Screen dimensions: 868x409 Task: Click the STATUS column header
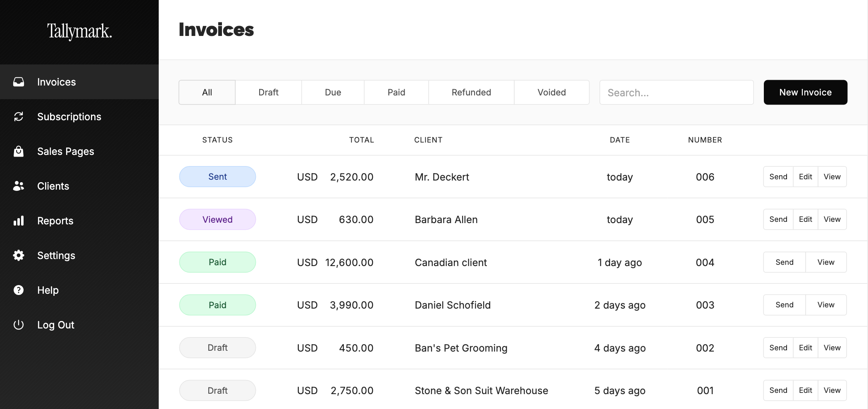click(x=217, y=140)
